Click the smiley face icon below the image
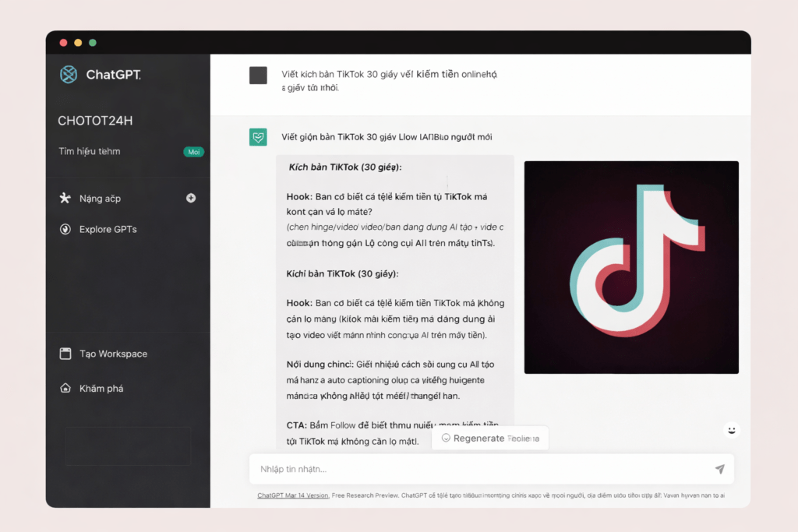This screenshot has width=798, height=532. (731, 430)
